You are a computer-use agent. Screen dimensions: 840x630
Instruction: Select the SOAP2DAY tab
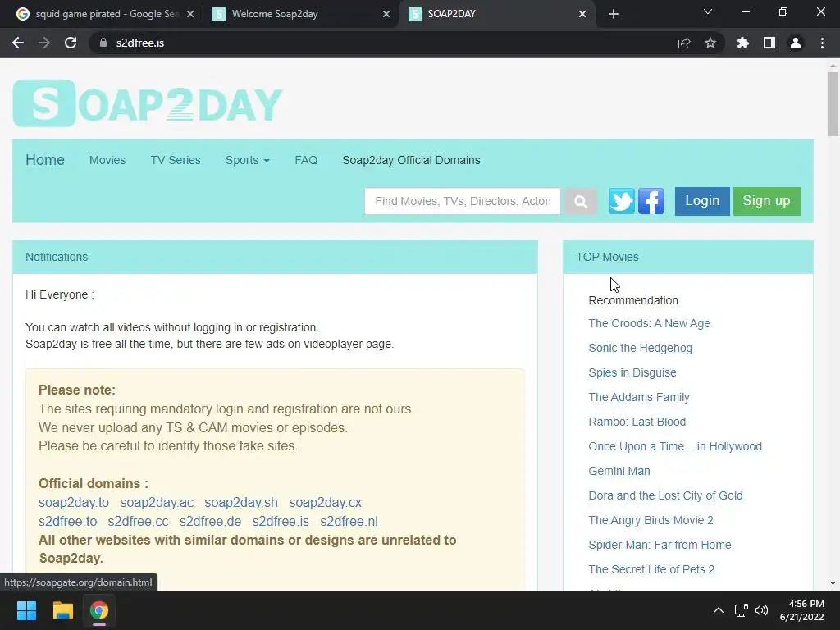pyautogui.click(x=496, y=14)
